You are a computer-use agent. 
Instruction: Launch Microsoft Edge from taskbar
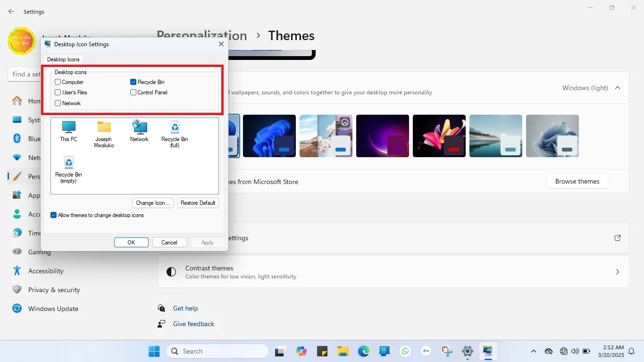point(364,351)
